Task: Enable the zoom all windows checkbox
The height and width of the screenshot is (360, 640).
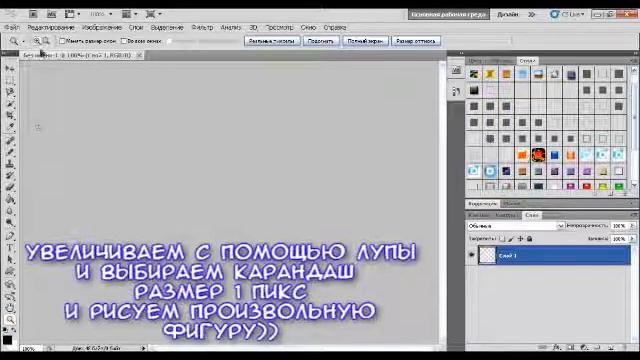Action: 124,41
